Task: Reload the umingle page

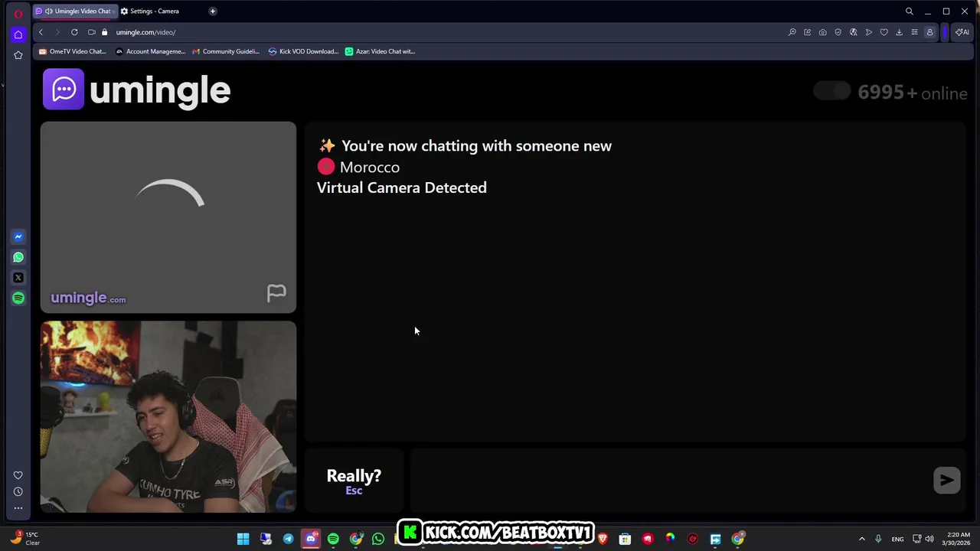Action: tap(74, 32)
